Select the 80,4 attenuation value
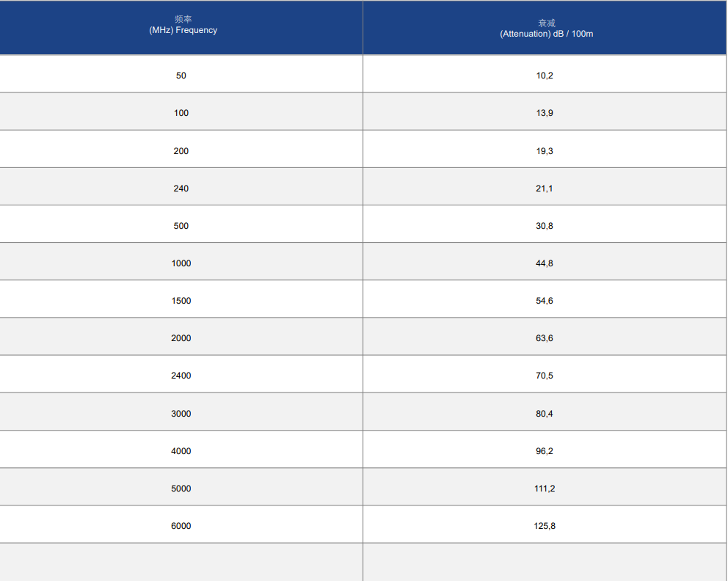 (545, 414)
